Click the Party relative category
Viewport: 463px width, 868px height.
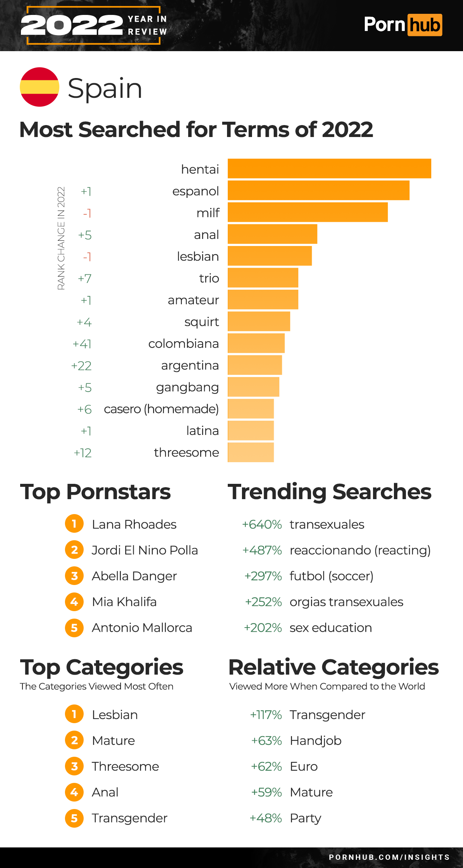pyautogui.click(x=305, y=818)
